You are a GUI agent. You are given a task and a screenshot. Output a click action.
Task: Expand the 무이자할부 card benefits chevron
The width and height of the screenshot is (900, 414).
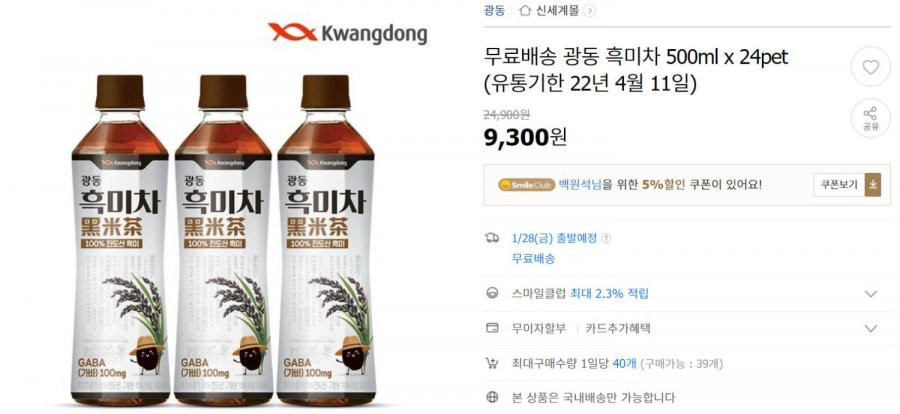871,328
